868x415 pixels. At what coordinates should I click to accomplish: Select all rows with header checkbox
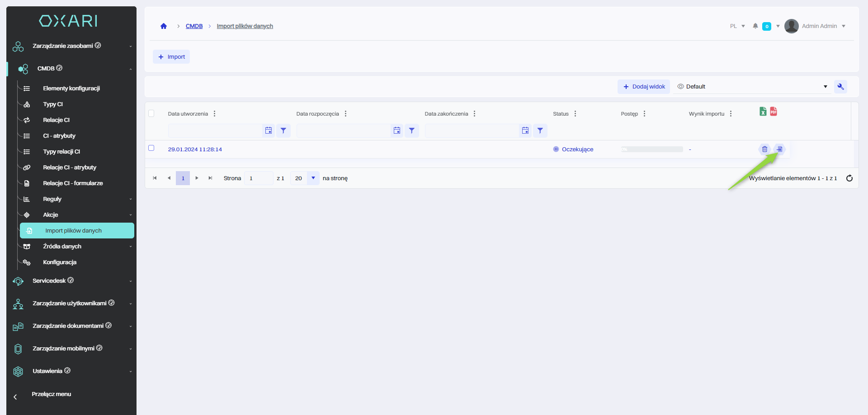[151, 113]
